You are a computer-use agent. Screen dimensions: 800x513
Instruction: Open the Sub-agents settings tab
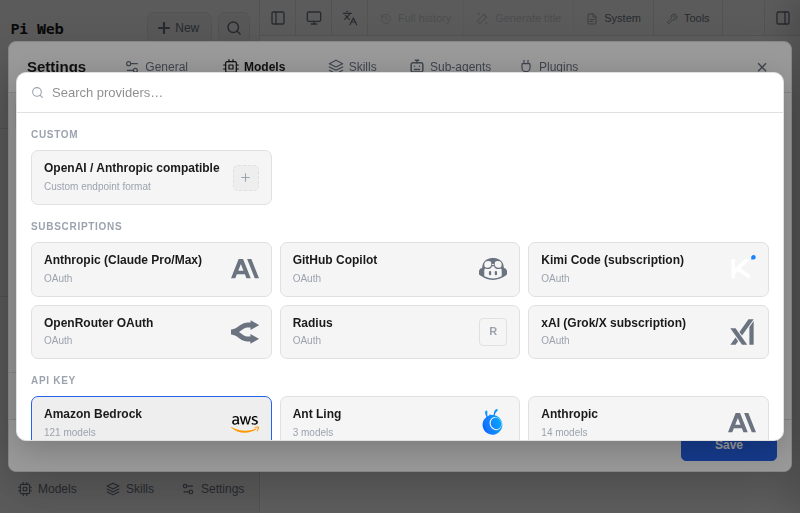click(x=451, y=66)
